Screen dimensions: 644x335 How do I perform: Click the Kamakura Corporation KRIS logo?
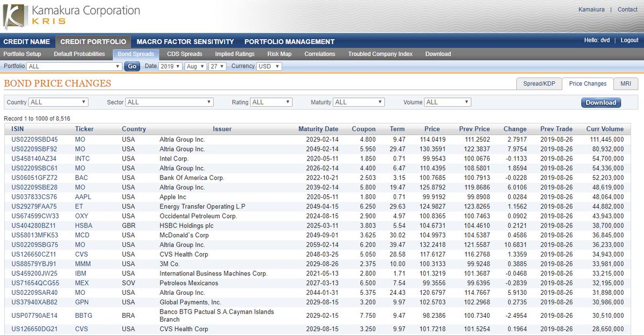(71, 15)
